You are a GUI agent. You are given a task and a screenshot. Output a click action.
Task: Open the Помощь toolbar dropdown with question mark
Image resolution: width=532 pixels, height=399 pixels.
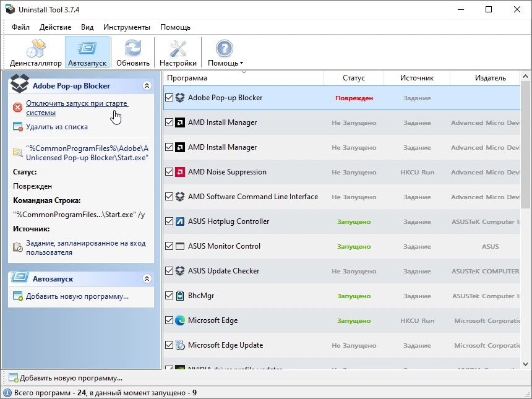(225, 53)
